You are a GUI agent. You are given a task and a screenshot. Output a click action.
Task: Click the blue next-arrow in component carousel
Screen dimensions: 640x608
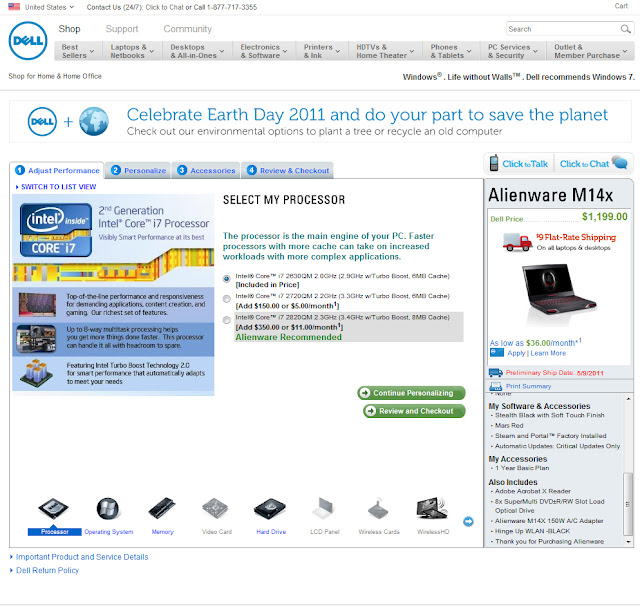pyautogui.click(x=468, y=521)
